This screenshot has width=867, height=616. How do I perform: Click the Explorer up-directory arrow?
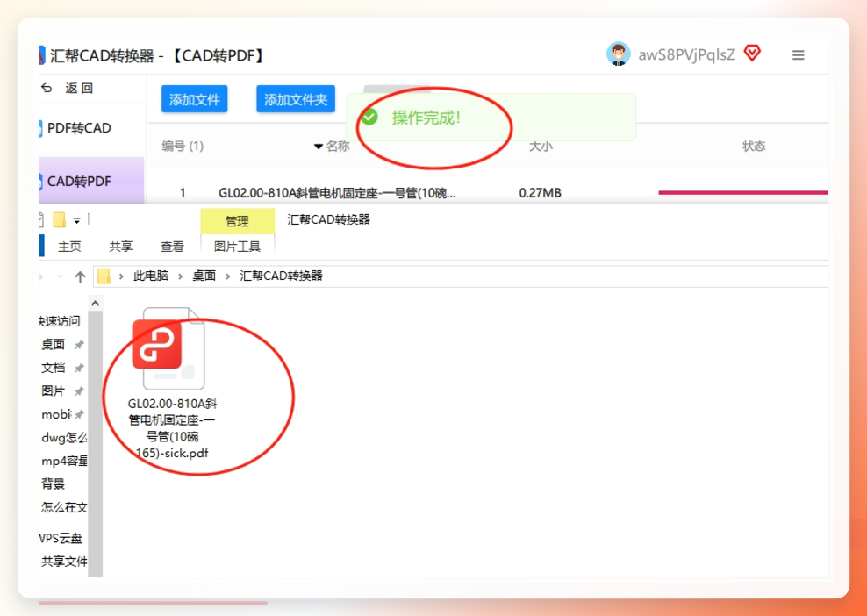(x=80, y=276)
